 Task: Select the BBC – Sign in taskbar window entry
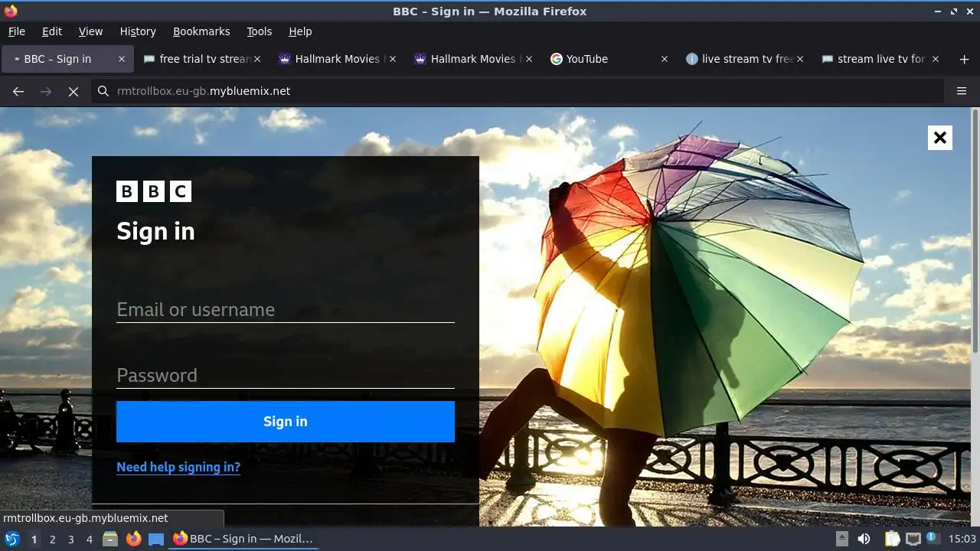tap(243, 539)
